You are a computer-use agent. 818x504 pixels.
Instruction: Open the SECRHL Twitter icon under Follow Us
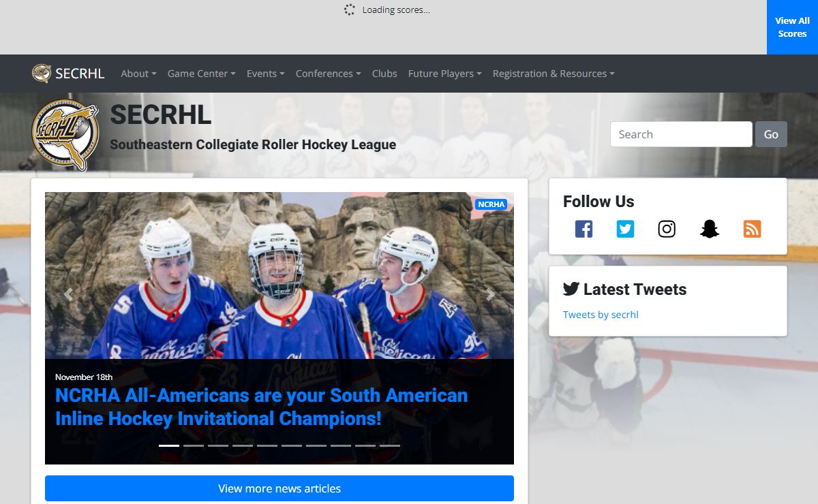click(x=625, y=229)
